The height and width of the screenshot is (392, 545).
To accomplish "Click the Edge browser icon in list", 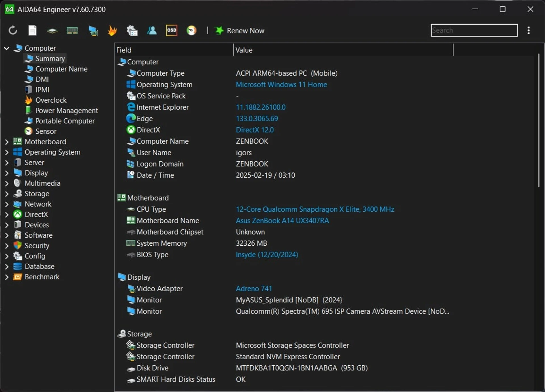I will click(131, 118).
